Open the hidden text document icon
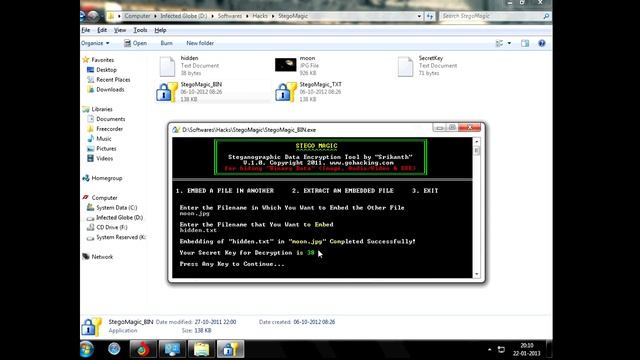640x360 pixels. pyautogui.click(x=167, y=66)
